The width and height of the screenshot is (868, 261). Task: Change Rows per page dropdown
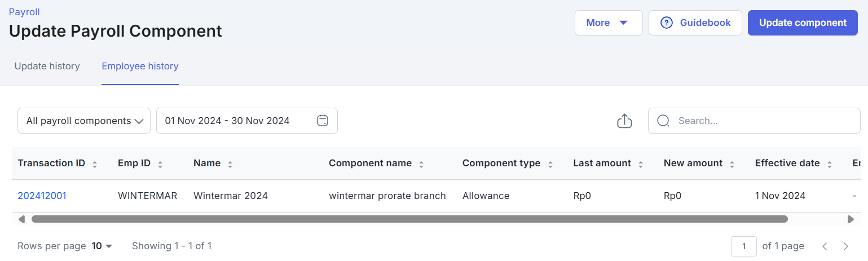[x=102, y=246]
